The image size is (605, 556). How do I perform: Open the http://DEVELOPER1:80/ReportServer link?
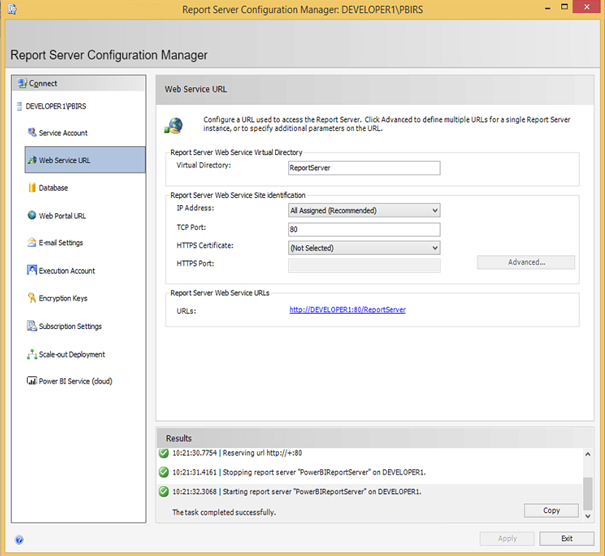(x=347, y=310)
